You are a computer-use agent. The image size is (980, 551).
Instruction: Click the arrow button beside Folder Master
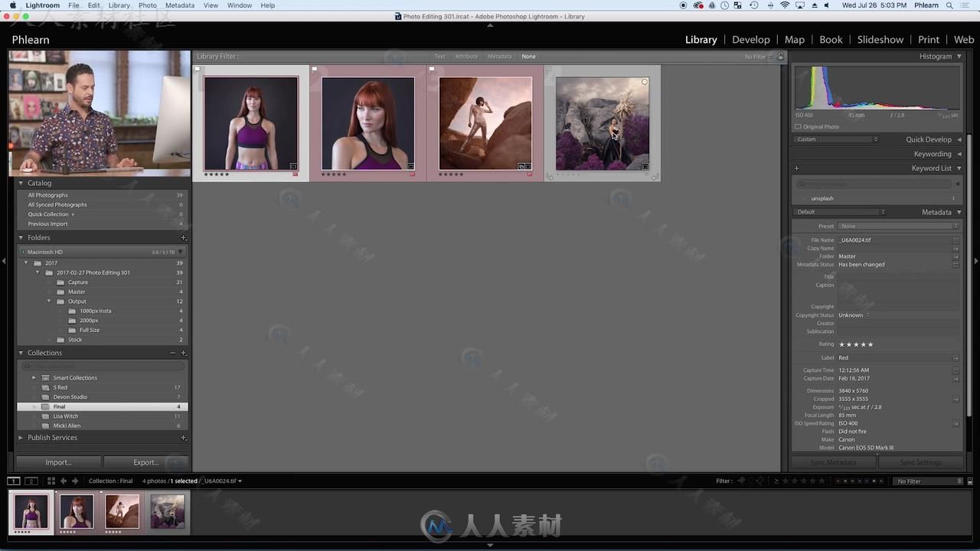955,256
